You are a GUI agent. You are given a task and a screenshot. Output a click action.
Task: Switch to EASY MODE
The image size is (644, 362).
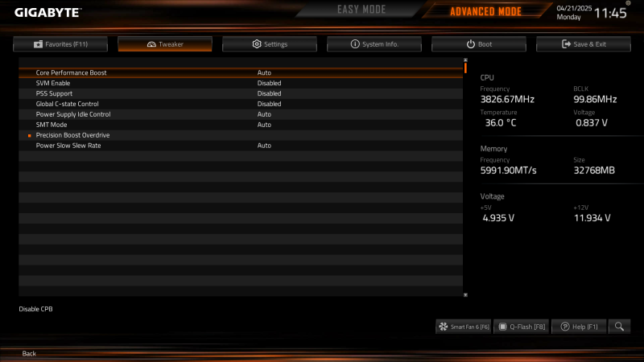click(361, 10)
